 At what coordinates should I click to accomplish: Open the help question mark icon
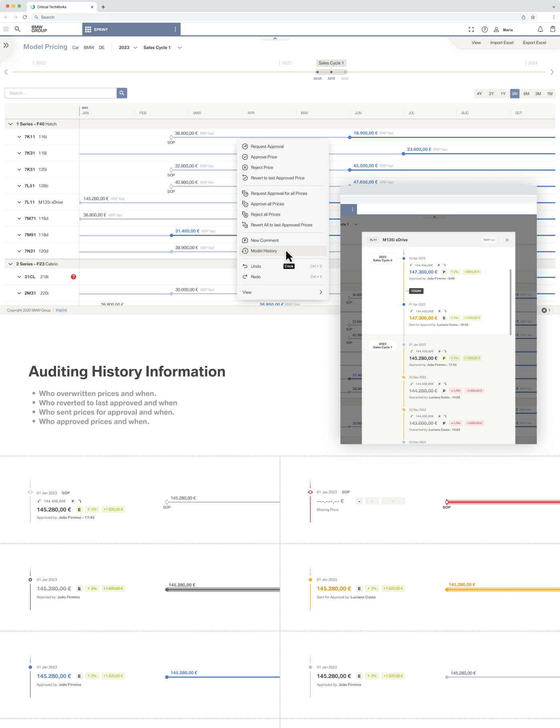(484, 30)
